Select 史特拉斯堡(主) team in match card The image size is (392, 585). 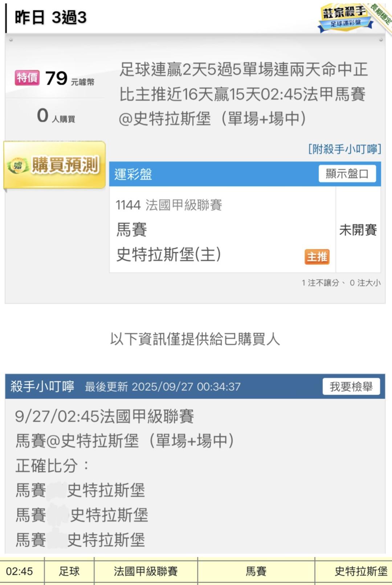[x=169, y=254]
